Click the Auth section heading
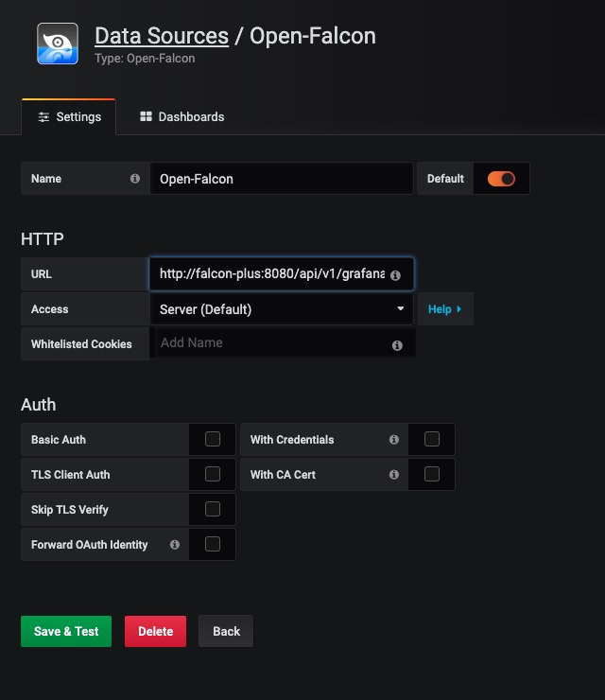The height and width of the screenshot is (700, 605). 39,405
